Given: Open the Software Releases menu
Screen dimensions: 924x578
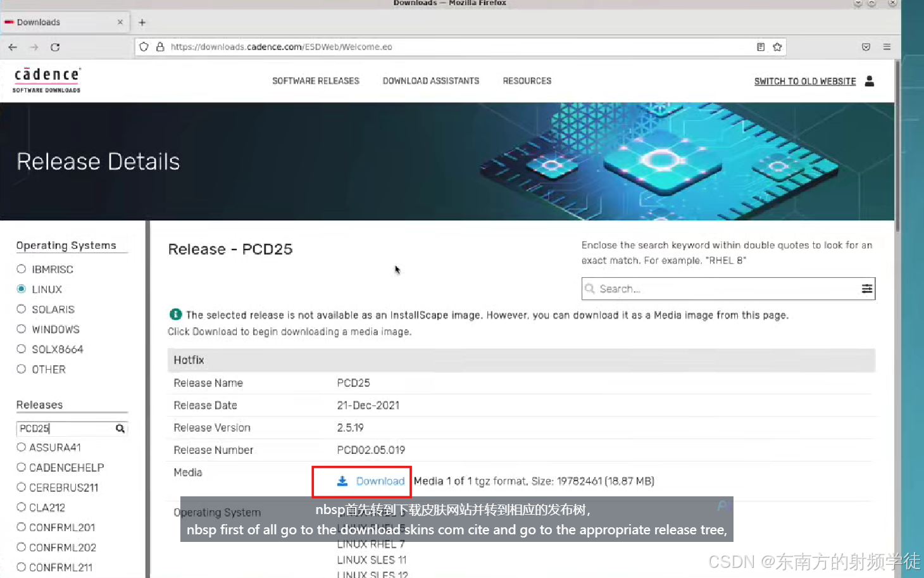Looking at the screenshot, I should (316, 81).
